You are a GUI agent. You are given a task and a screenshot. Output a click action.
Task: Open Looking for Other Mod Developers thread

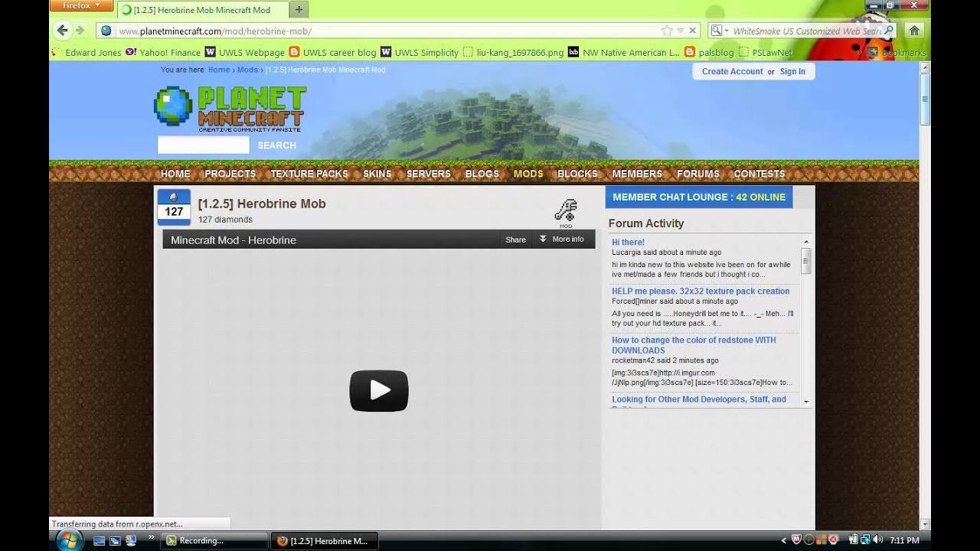click(x=699, y=399)
